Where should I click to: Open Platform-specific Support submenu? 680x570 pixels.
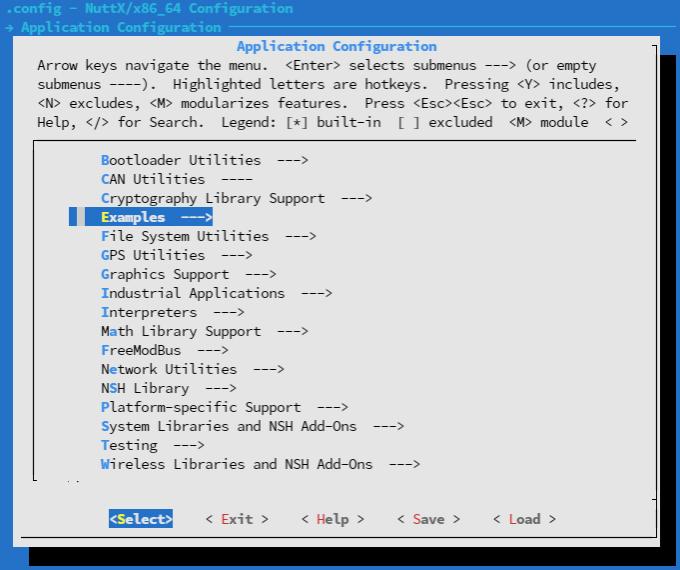coord(224,407)
